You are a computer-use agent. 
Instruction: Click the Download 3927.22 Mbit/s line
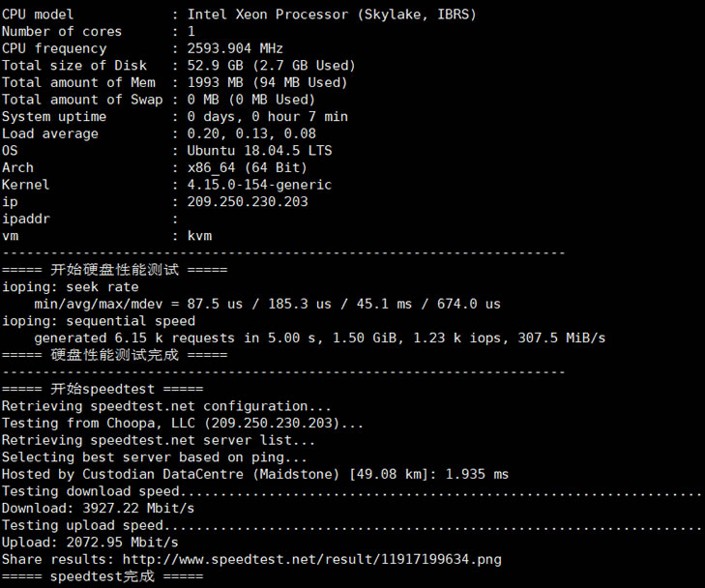coord(98,508)
